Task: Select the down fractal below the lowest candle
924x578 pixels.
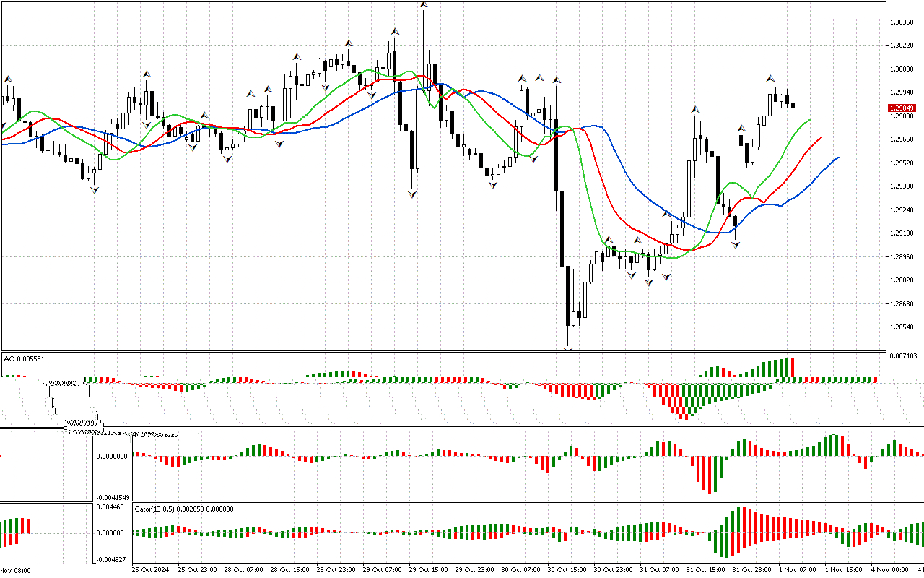Action: [569, 350]
